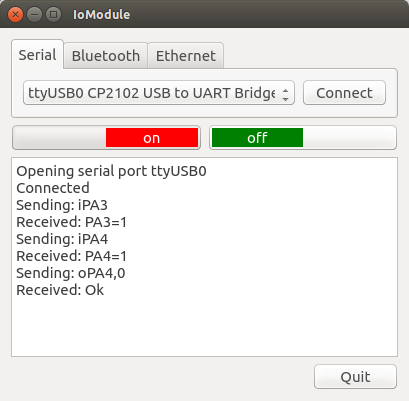
Task: Click the green 'off' color block
Action: (257, 138)
